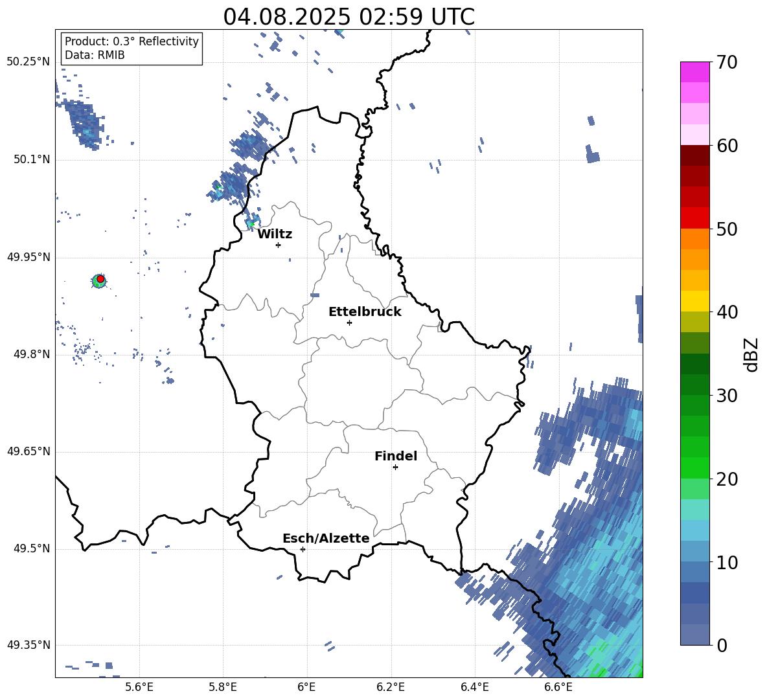Screen dimensions: 767x700
Task: Click the small green echo cell north of Wiltz
Action: pyautogui.click(x=251, y=223)
